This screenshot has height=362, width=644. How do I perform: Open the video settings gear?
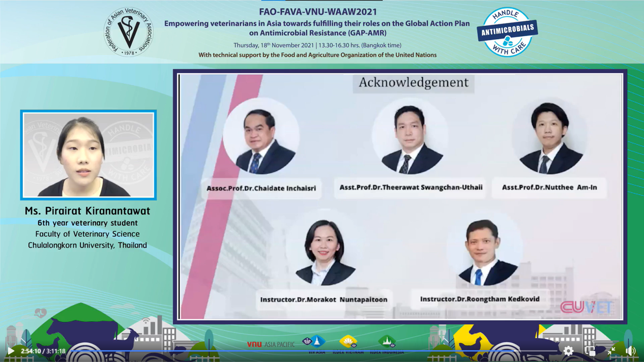pos(568,350)
